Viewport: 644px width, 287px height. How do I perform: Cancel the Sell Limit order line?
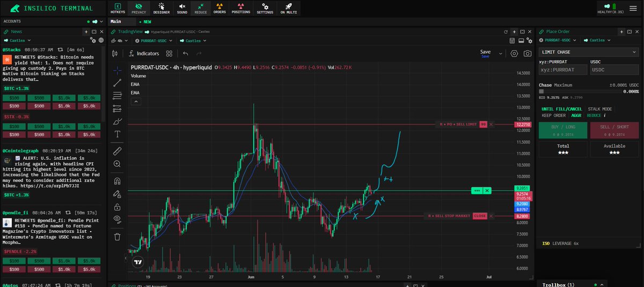click(x=491, y=124)
